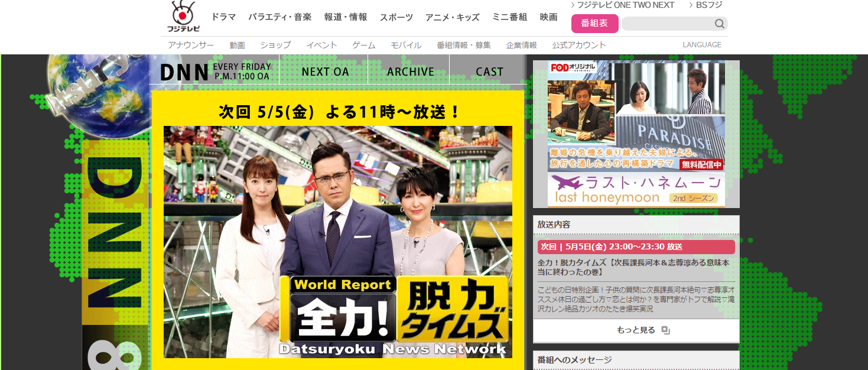The image size is (868, 370).
Task: Open the バラエティ・音楽 menu
Action: pos(280,17)
